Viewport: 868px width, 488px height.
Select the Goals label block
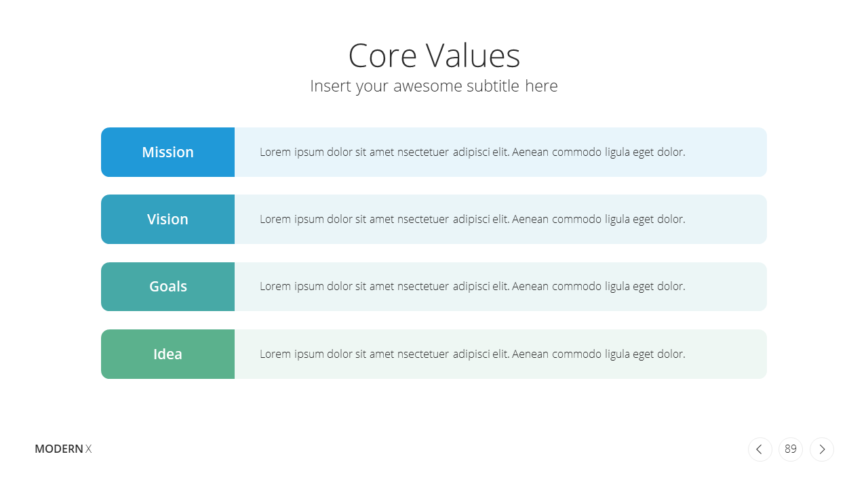[167, 287]
